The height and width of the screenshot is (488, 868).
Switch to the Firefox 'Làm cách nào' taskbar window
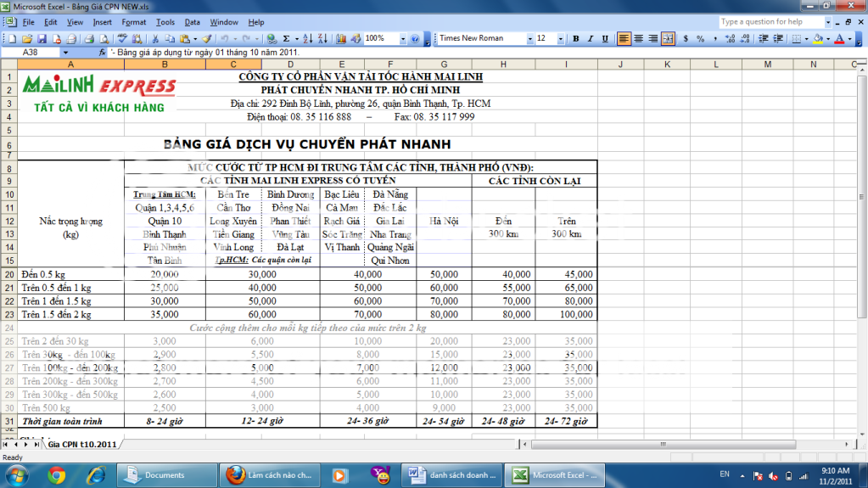click(x=271, y=475)
